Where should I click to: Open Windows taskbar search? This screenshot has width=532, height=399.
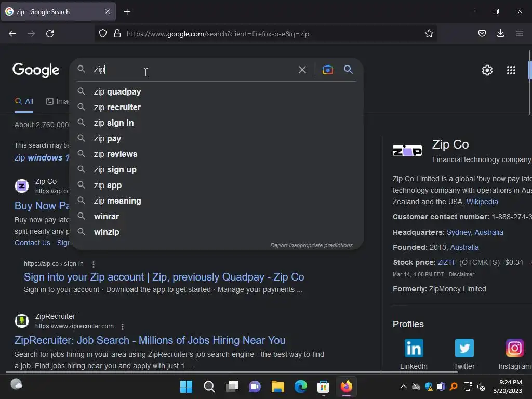coord(209,387)
